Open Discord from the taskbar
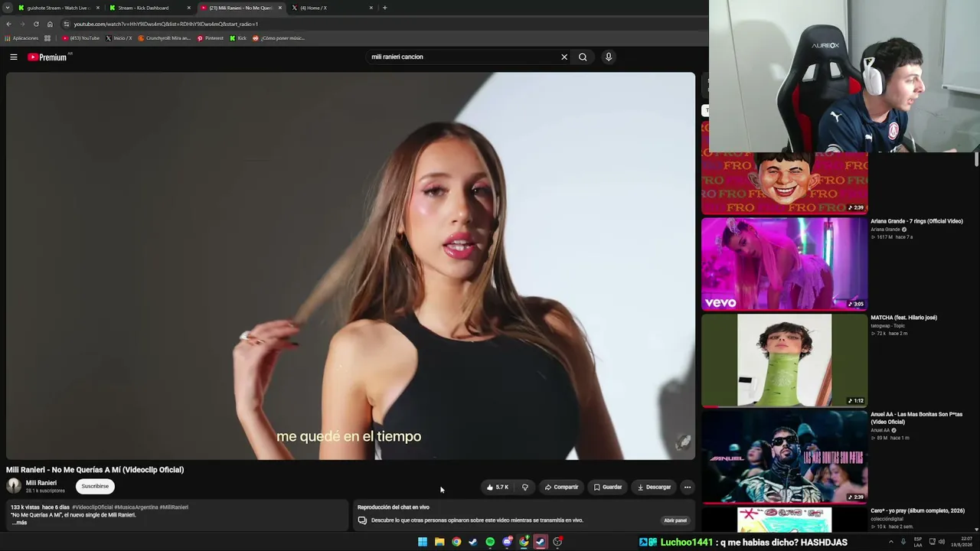Viewport: 980px width, 551px height. [x=507, y=542]
